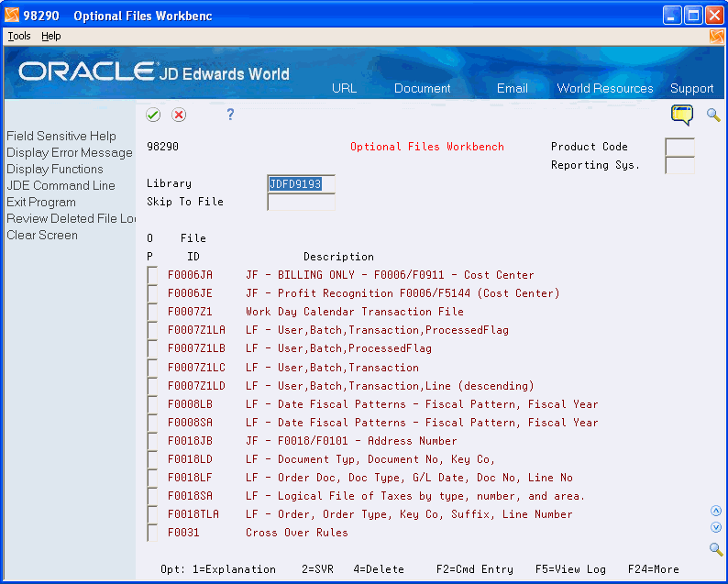Click option box for F0008LB

coord(152,404)
